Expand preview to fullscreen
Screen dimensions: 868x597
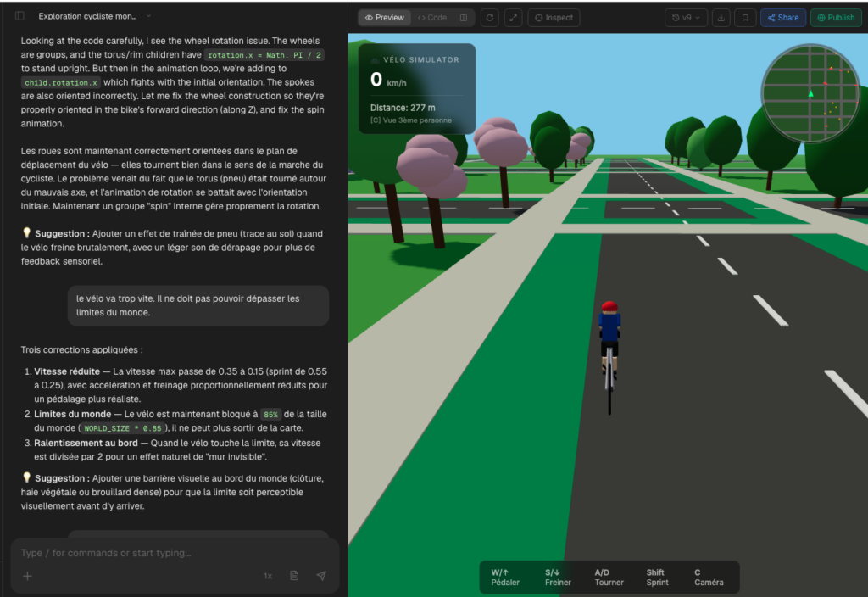(514, 17)
